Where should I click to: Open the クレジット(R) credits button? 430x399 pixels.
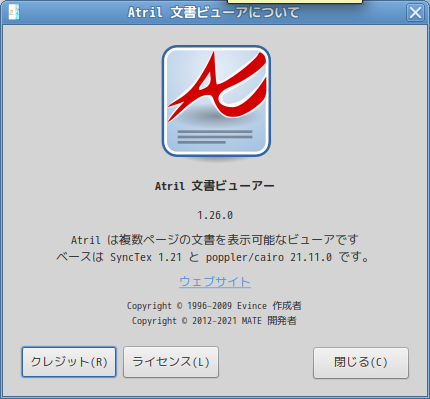point(69,362)
